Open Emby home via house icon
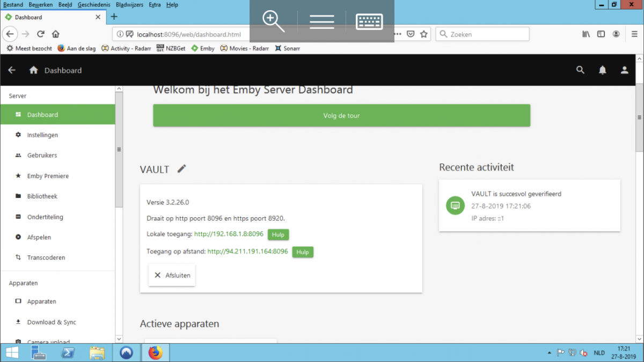The width and height of the screenshot is (644, 362). (33, 70)
